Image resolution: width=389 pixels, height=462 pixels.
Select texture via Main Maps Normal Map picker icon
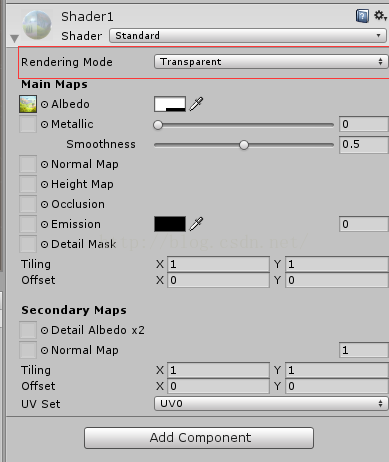44,164
